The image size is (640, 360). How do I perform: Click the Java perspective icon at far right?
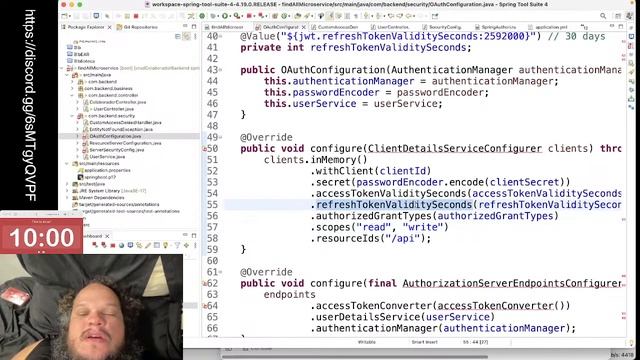[x=630, y=16]
